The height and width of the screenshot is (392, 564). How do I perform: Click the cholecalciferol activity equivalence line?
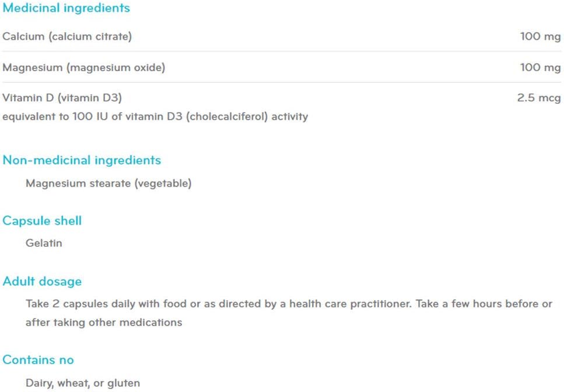155,117
